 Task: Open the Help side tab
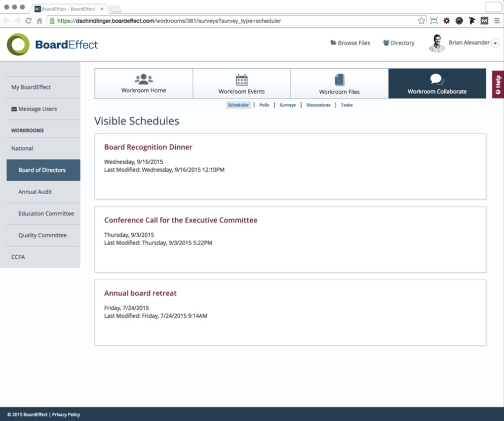coord(498,84)
